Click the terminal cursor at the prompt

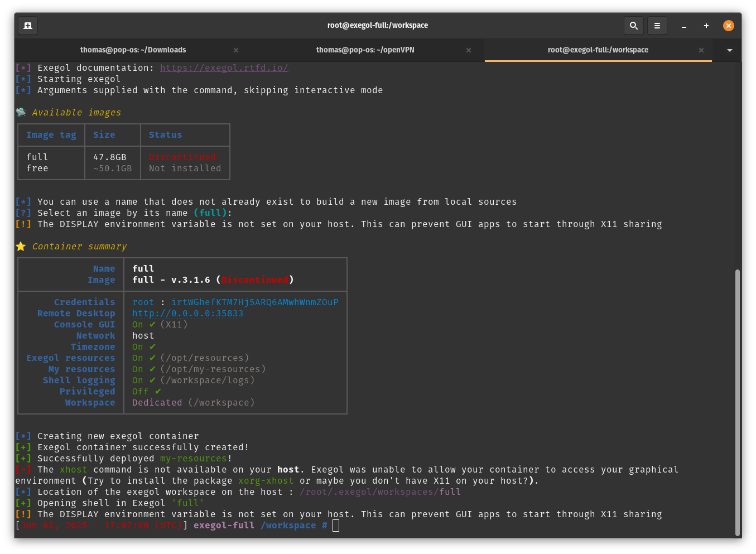pos(336,526)
